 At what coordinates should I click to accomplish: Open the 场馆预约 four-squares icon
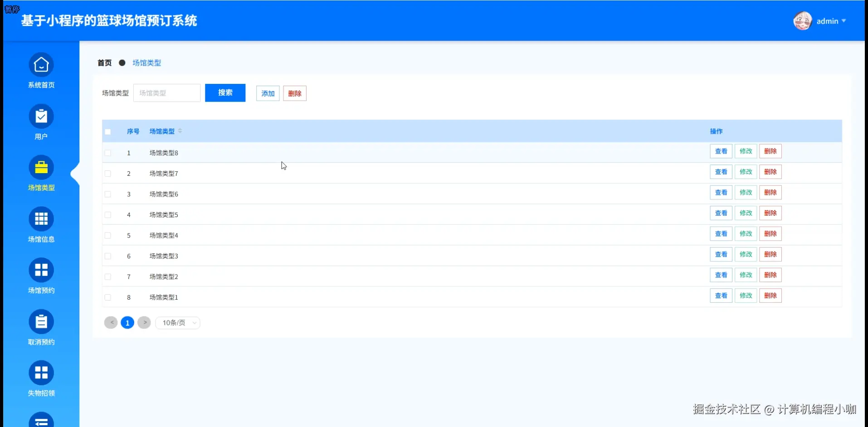coord(41,270)
